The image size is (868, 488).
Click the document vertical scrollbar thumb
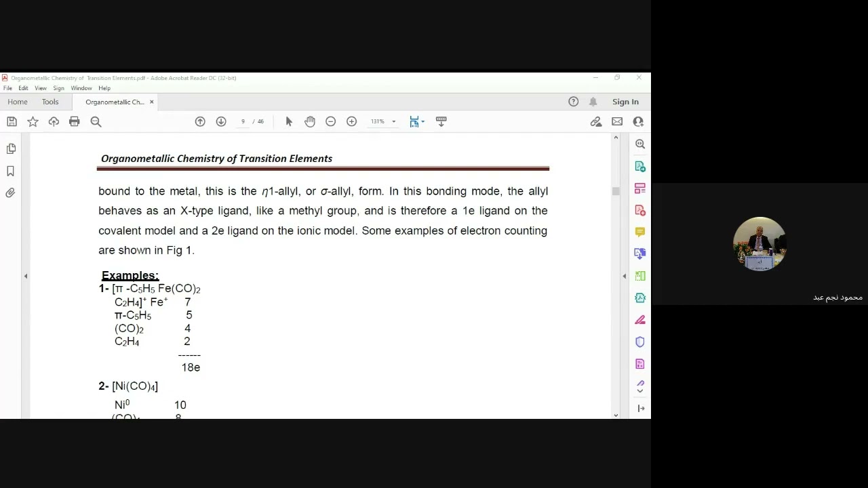[616, 191]
